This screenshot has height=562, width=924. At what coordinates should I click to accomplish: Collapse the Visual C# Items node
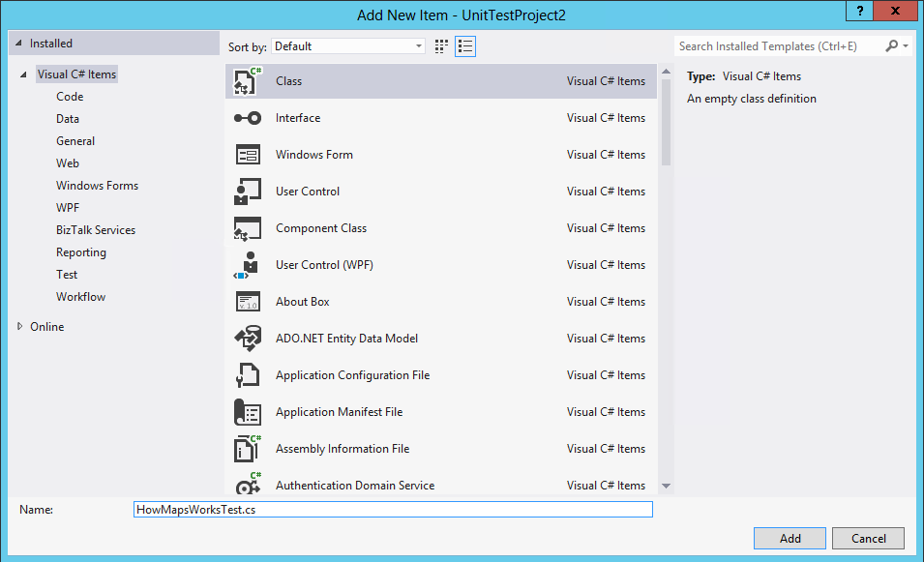23,74
